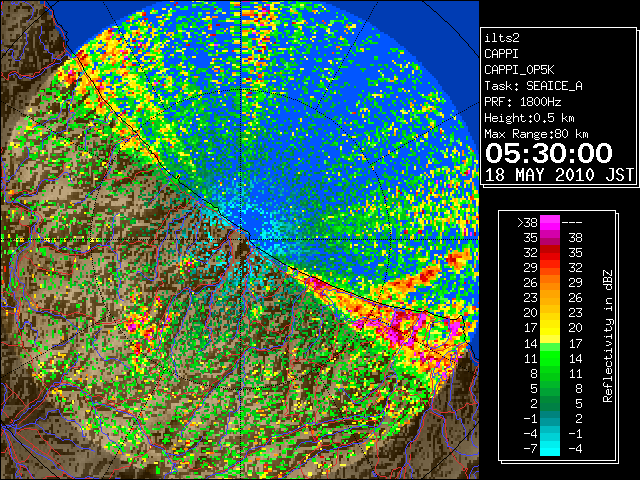Click the 'Height:0.5 km' text
The width and height of the screenshot is (640, 480).
point(529,118)
